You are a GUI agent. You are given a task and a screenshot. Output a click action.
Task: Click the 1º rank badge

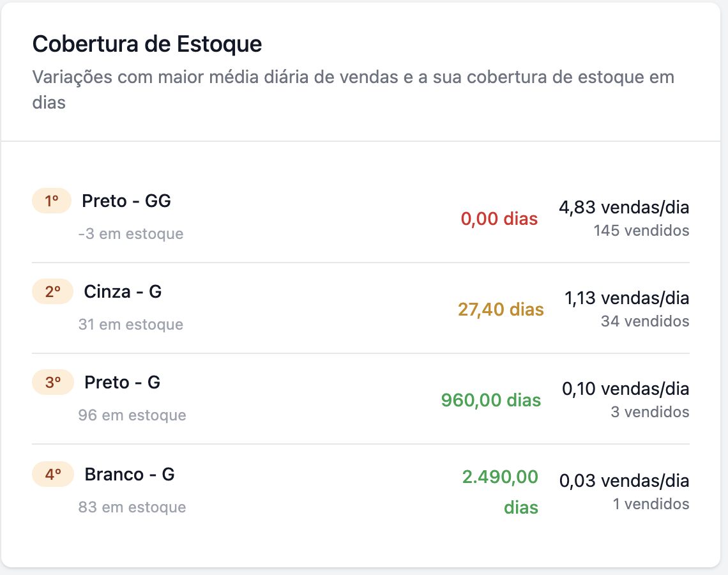click(x=52, y=201)
